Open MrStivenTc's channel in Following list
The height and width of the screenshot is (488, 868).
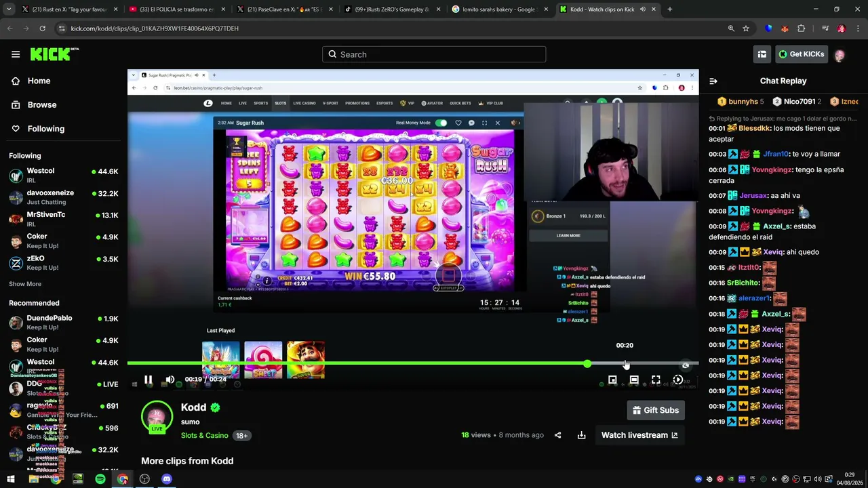[x=63, y=219]
